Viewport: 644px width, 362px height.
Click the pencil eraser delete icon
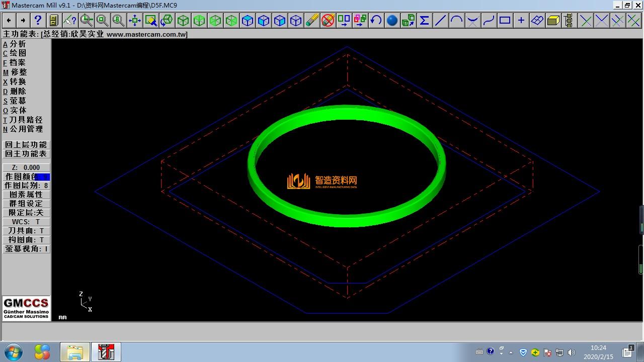click(312, 21)
